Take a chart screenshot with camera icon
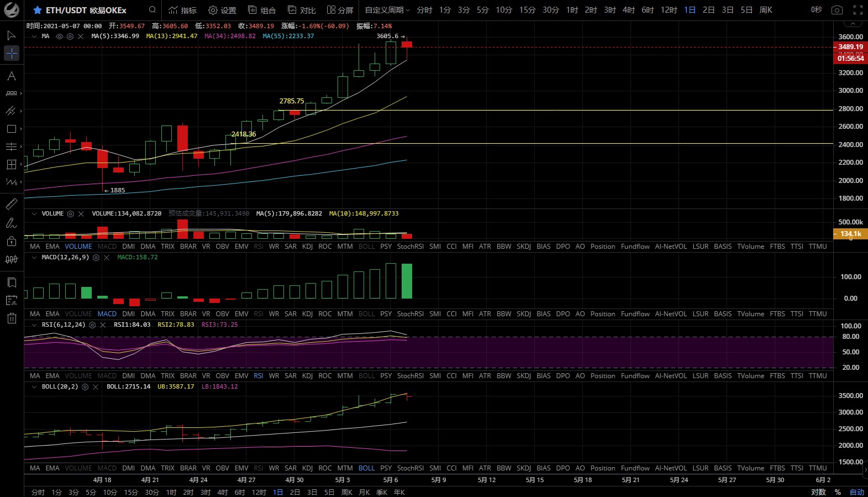This screenshot has height=497, width=868. pos(837,10)
